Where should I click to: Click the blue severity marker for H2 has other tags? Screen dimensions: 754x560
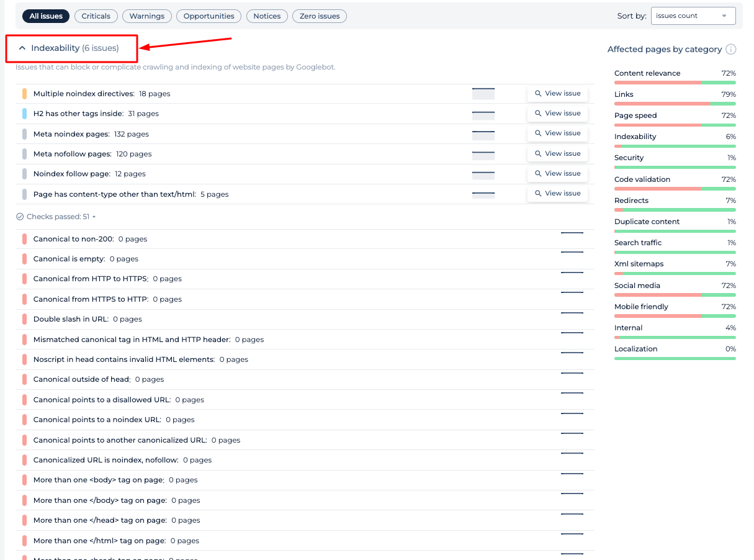click(24, 114)
